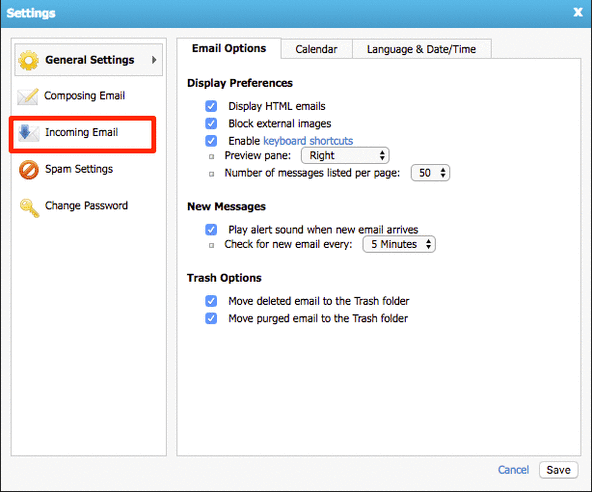Disable the keyboard shortcuts checkbox
The image size is (592, 492).
click(211, 141)
